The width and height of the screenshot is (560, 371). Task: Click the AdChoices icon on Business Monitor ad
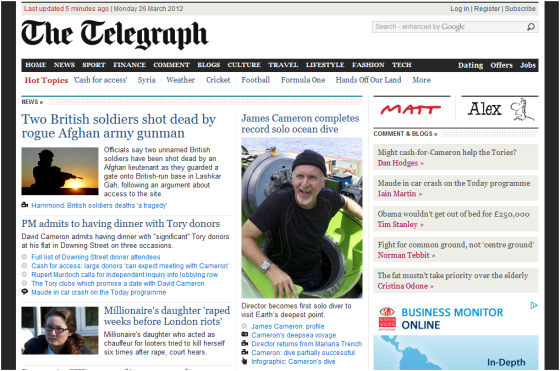(x=534, y=305)
